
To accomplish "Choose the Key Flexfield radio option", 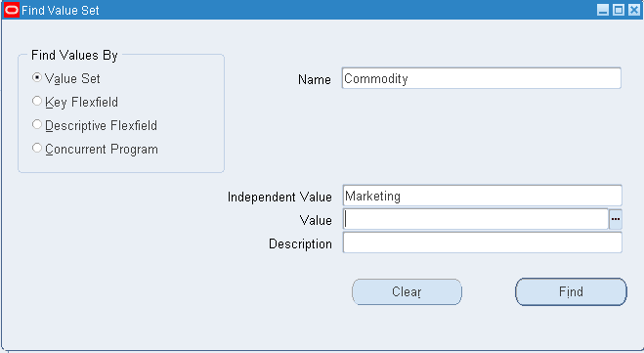I will click(37, 101).
